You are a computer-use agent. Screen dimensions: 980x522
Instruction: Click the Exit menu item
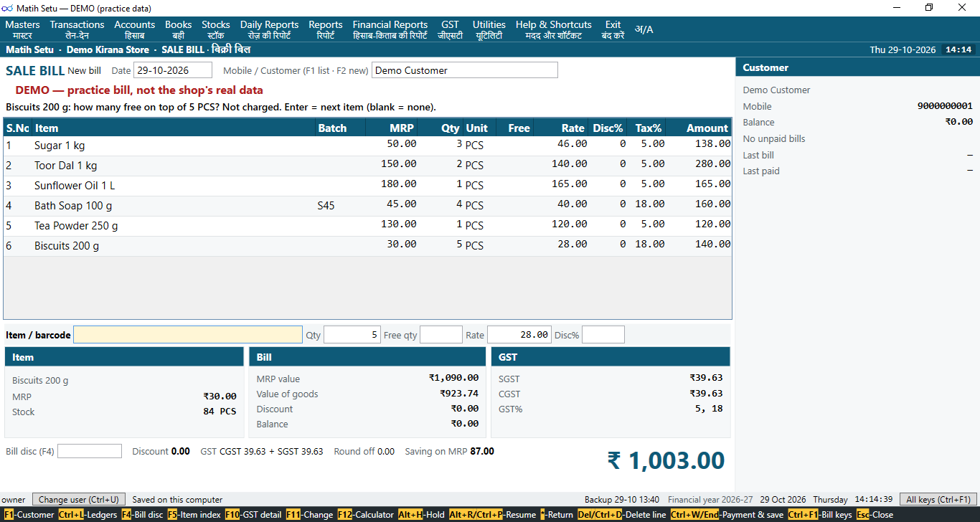point(613,29)
